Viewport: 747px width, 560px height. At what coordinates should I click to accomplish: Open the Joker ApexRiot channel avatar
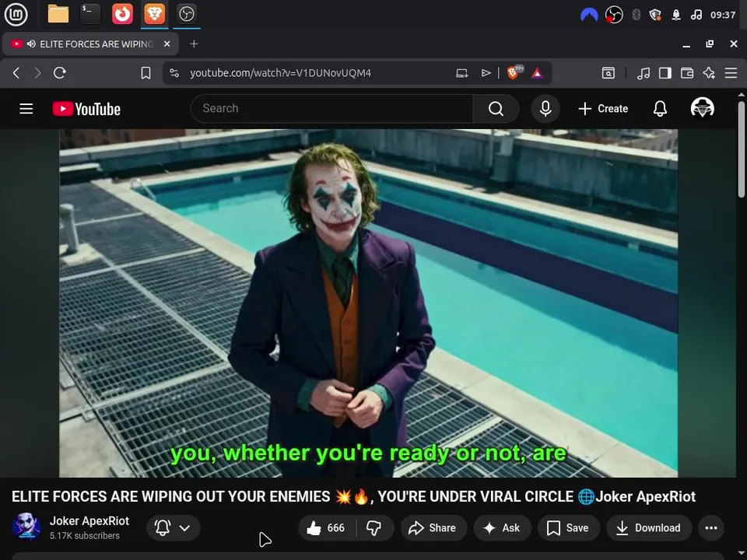point(26,527)
